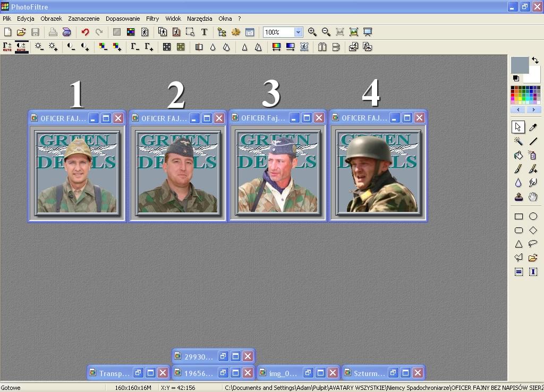Select the Paint bucket fill tool

tap(518, 155)
